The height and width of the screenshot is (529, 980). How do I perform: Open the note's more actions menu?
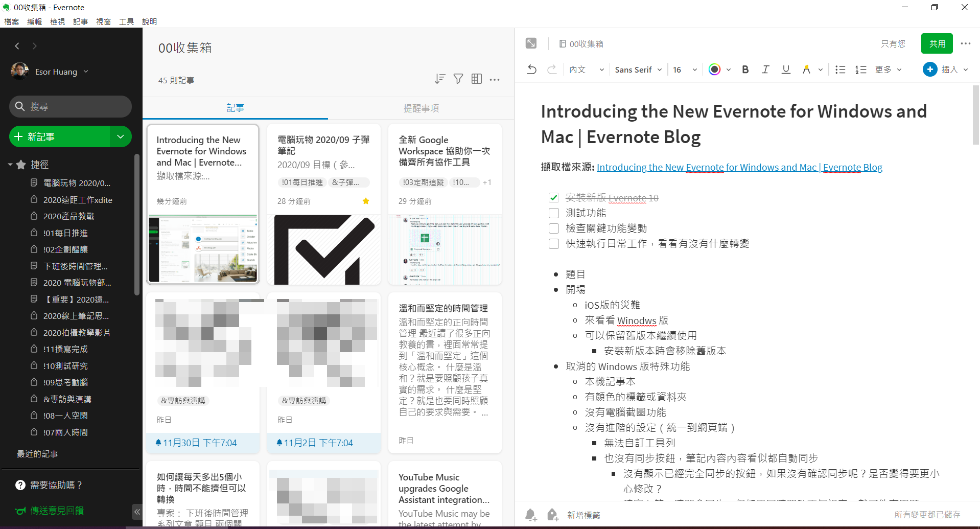click(965, 43)
